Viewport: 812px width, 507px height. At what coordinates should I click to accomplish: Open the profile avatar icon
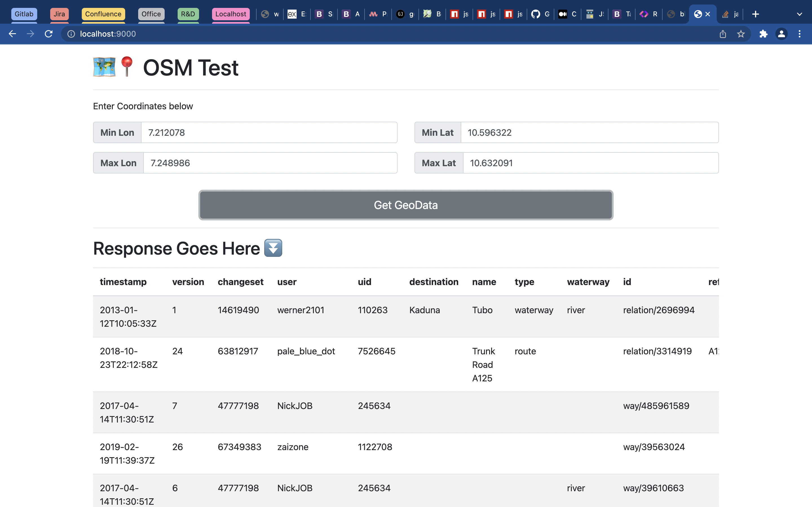[782, 34]
